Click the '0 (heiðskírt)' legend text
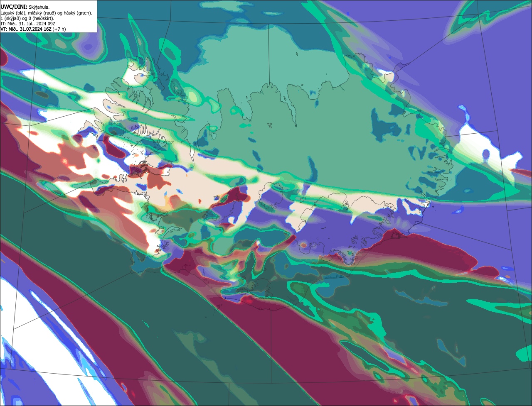This screenshot has height=406, width=532. 41,19
